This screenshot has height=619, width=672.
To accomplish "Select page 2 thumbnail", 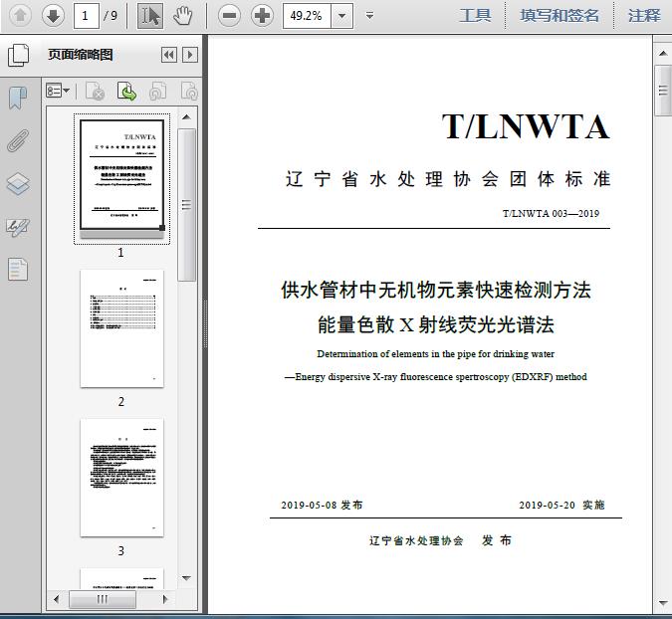I will [x=121, y=328].
